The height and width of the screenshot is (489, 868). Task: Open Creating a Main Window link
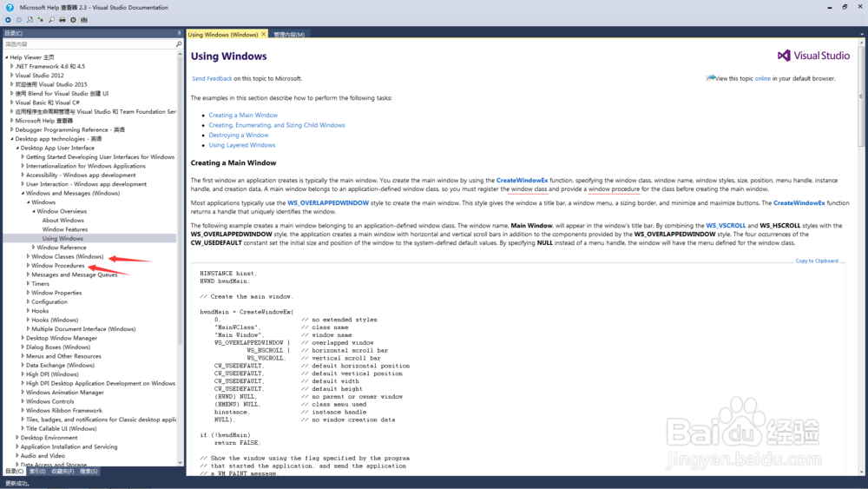[x=243, y=116]
